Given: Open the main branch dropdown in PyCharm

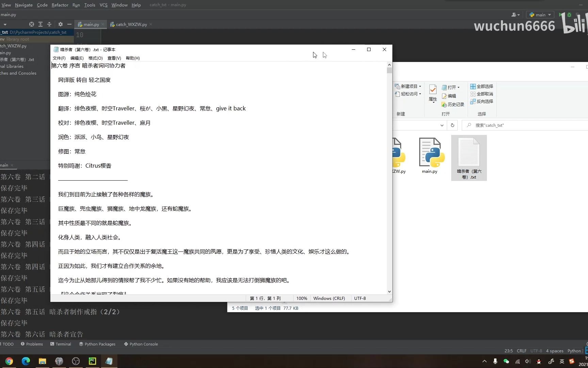Looking at the screenshot, I should (x=540, y=15).
